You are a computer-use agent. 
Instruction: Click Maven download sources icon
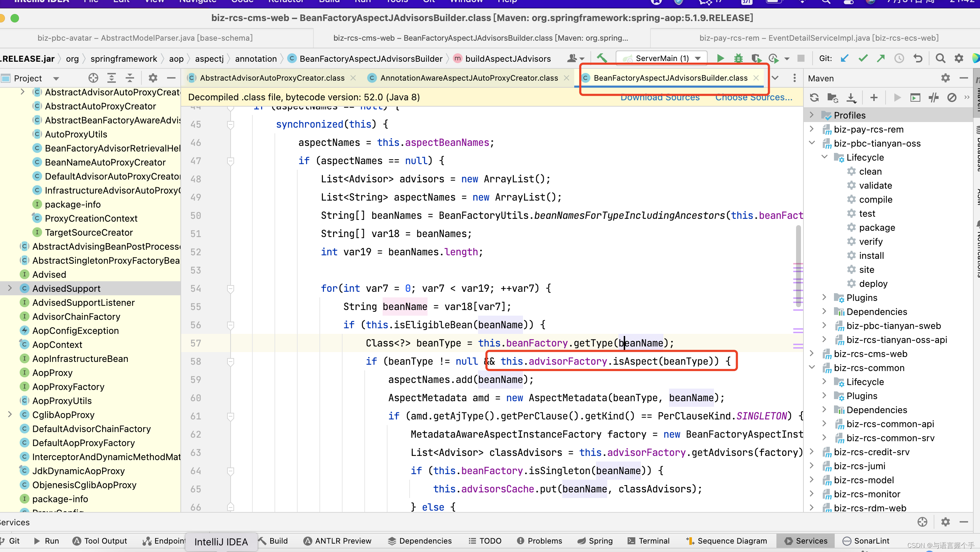852,98
